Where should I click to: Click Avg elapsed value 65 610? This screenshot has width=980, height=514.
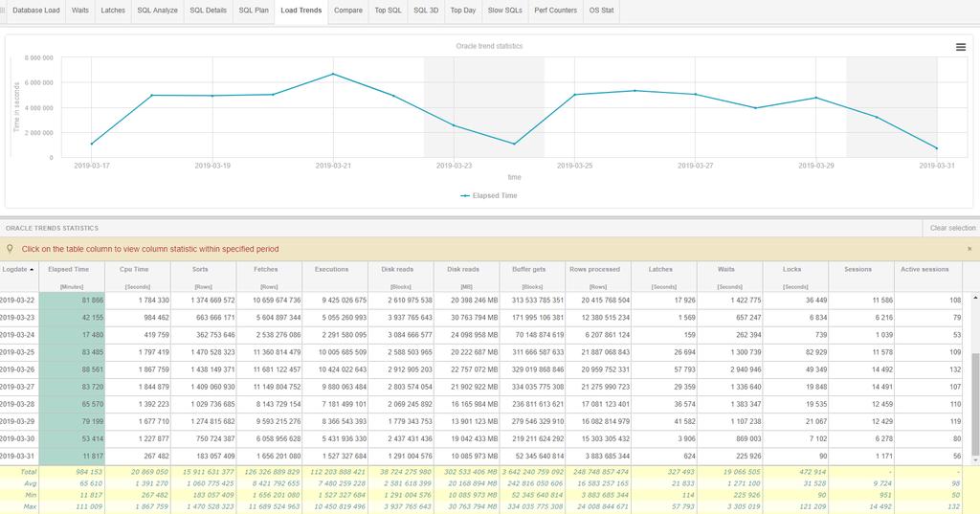pyautogui.click(x=92, y=483)
